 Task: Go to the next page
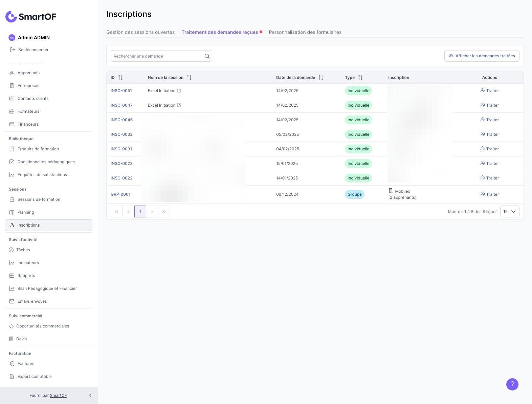152,212
